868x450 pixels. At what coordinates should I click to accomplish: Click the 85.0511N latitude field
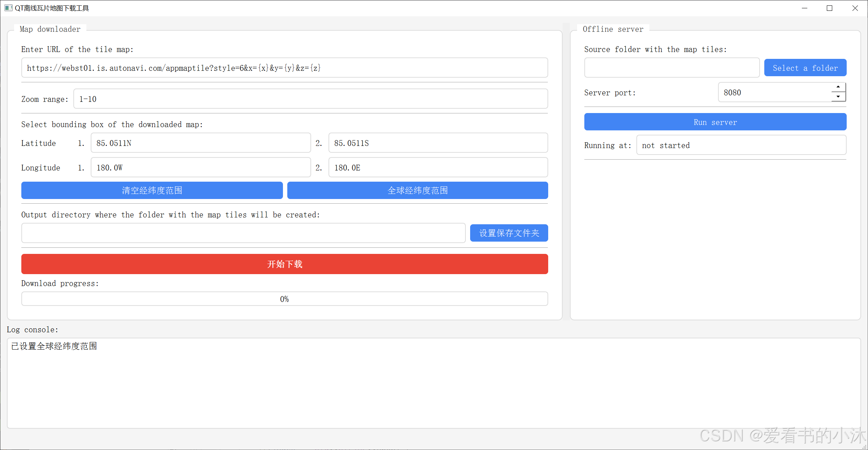pos(201,143)
